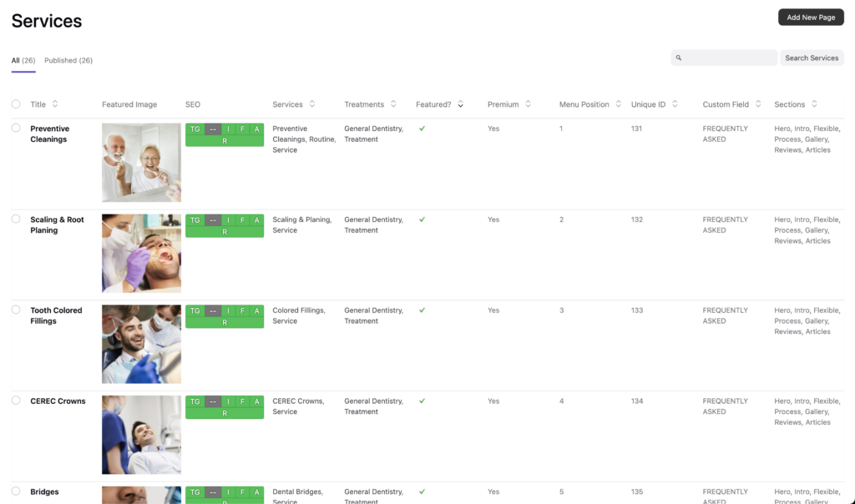The width and height of the screenshot is (855, 504).
Task: Click the F SEO badge for Scaling & Root Planing
Action: (243, 220)
